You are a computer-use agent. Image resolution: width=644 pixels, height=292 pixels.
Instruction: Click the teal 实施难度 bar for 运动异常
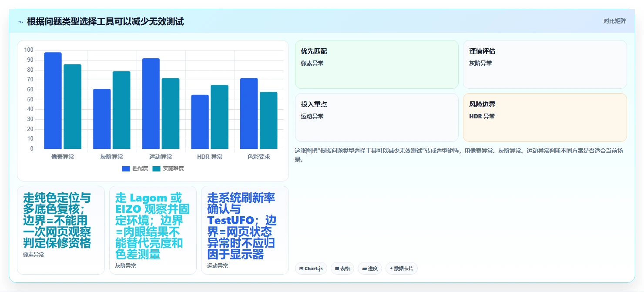point(171,114)
